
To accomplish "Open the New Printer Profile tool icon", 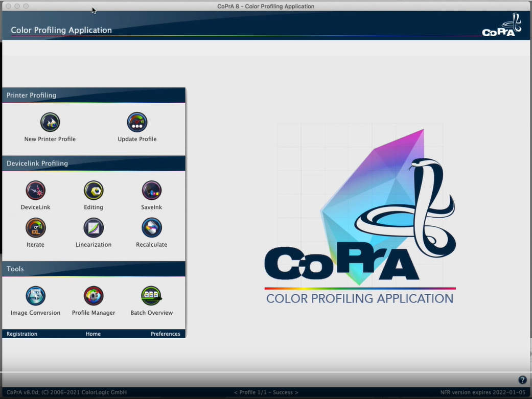I will click(x=50, y=122).
